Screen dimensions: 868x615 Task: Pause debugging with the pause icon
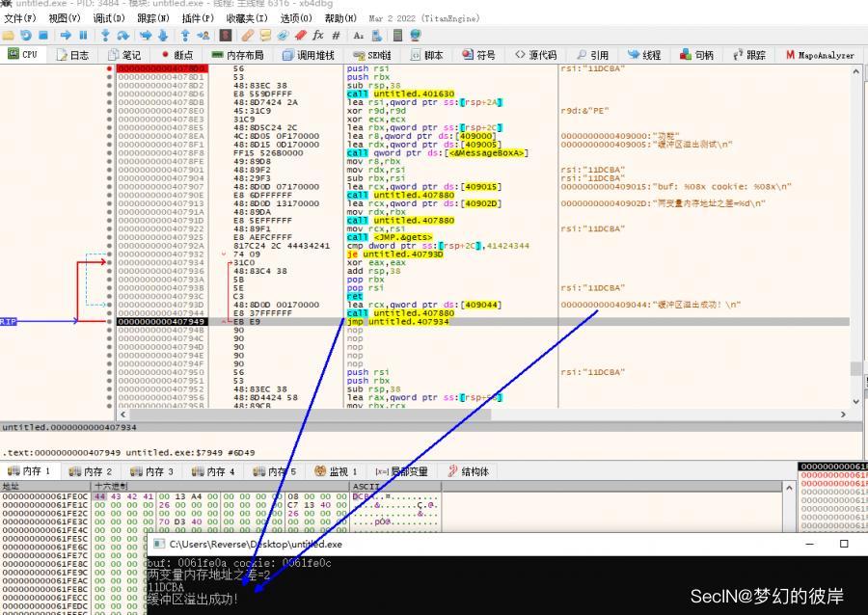coord(83,36)
